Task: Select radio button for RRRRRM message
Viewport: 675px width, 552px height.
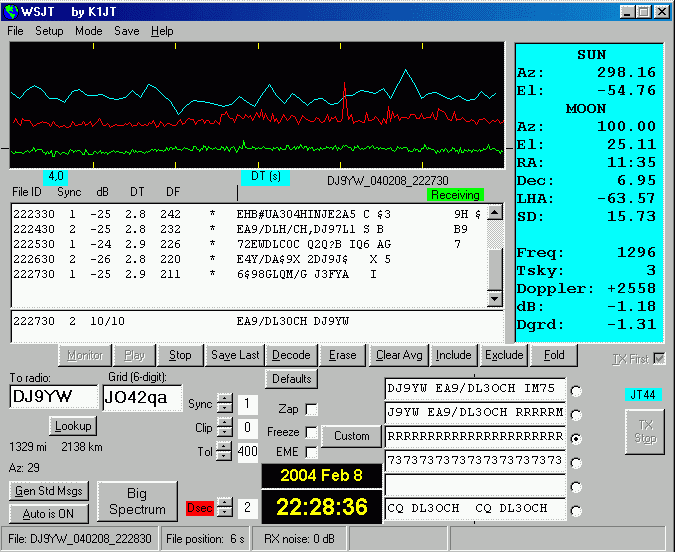Action: coord(576,415)
